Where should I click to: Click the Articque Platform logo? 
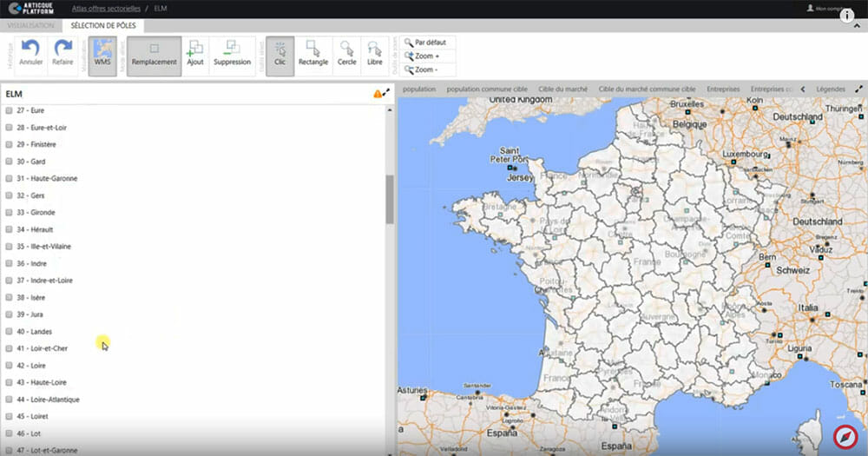pyautogui.click(x=31, y=9)
